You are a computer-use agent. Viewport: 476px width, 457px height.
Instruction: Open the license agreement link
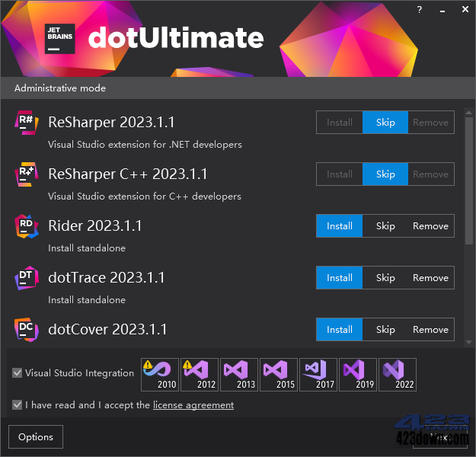193,405
